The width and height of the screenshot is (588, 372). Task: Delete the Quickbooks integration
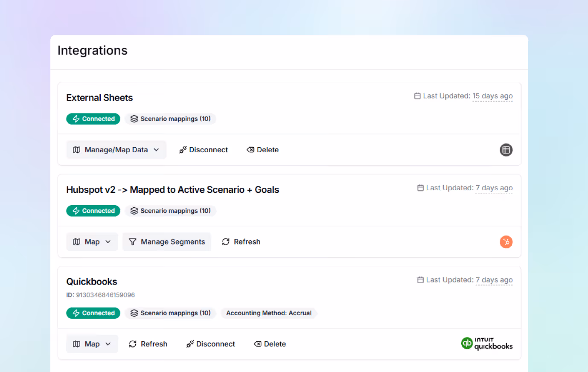point(270,344)
